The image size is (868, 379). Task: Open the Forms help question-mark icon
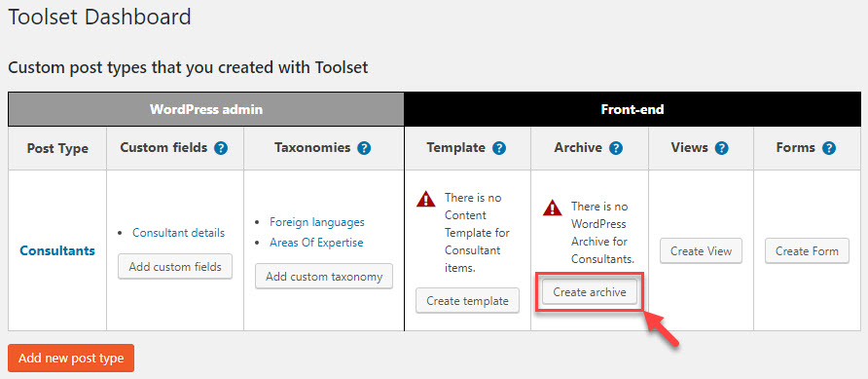tap(829, 148)
